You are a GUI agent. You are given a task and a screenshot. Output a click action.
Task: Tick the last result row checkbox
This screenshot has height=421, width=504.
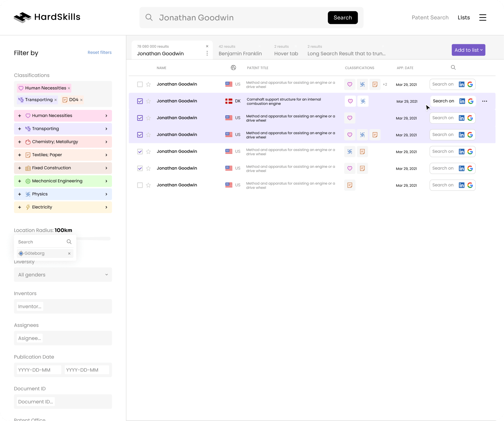[x=140, y=185]
